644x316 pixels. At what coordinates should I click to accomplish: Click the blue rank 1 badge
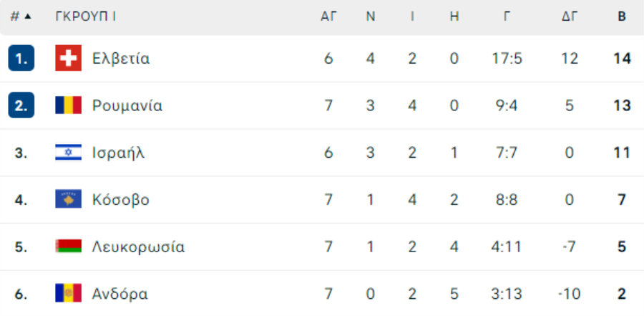21,59
